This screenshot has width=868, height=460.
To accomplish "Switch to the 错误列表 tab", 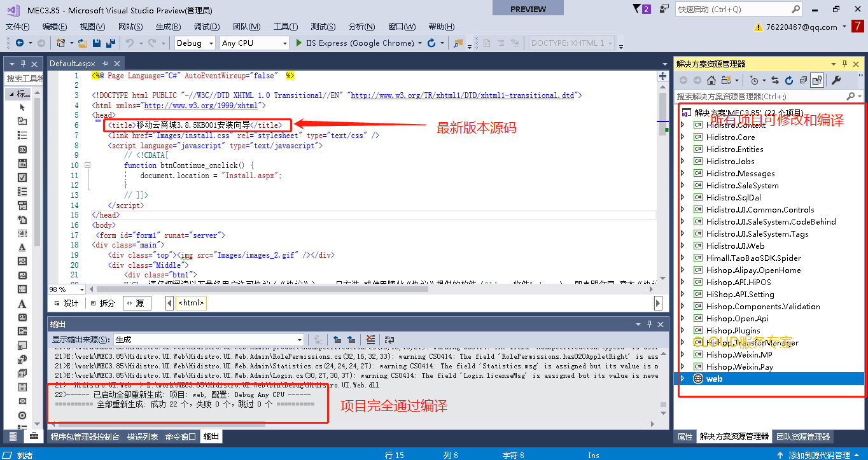I will 143,436.
